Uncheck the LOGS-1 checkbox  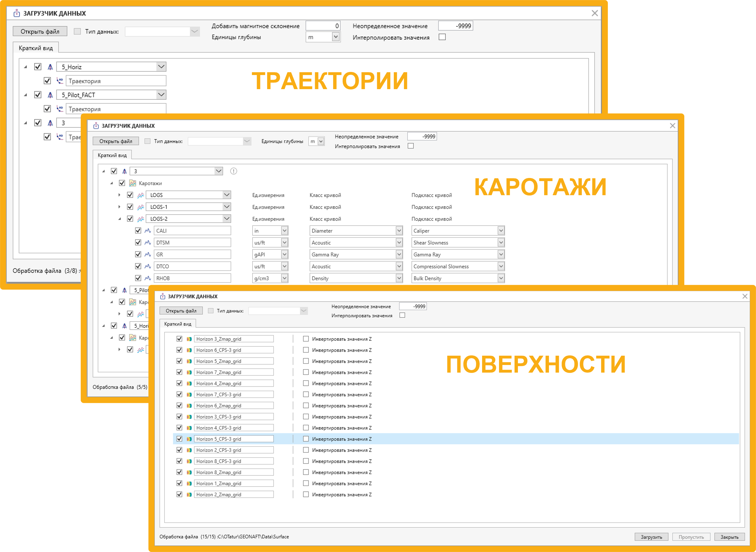[x=130, y=207]
